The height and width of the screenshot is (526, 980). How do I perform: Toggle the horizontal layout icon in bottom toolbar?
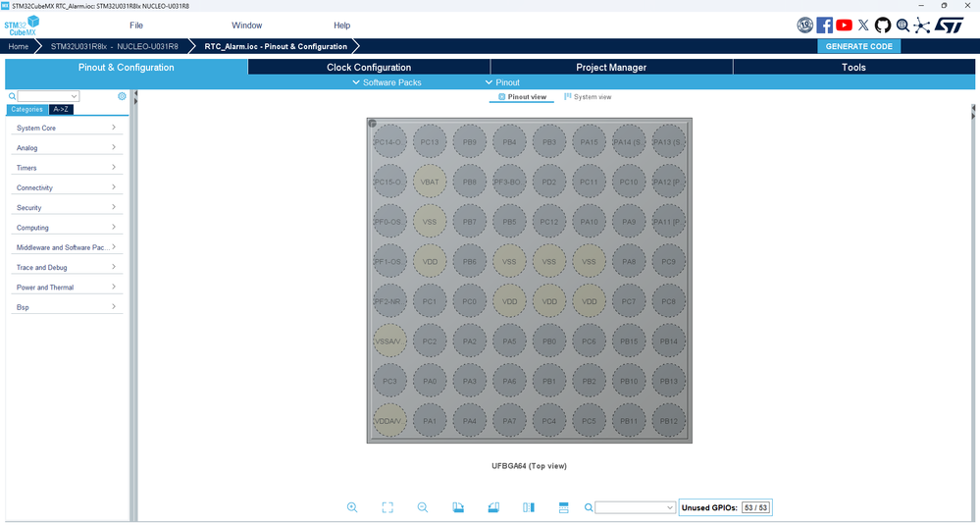point(564,507)
